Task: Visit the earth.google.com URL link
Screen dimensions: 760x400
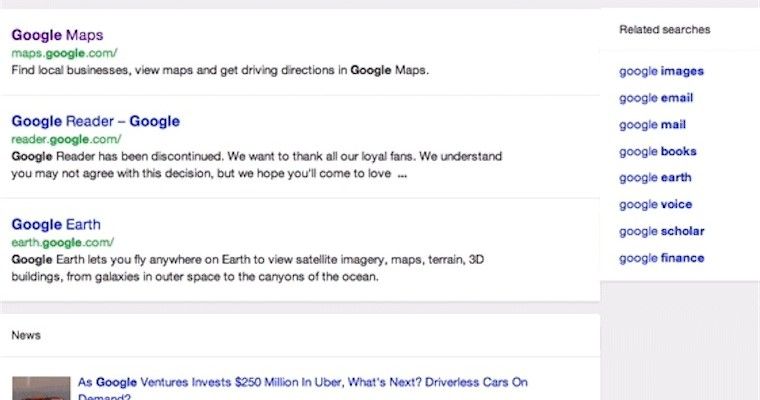Action: (63, 242)
